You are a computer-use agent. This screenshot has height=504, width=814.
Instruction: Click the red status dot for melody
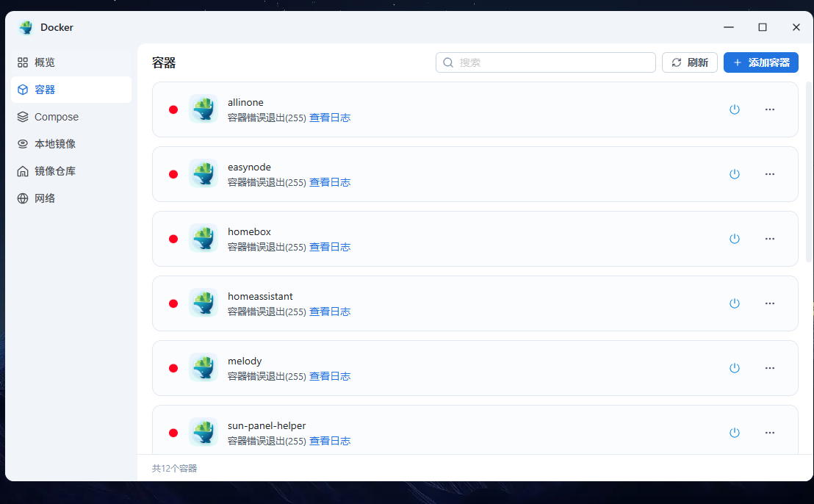tap(173, 368)
